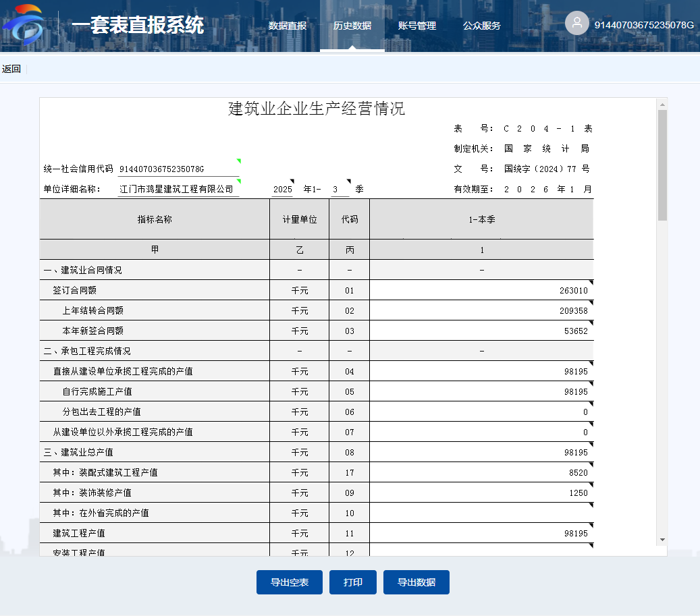Screen dimensions: 700x616
Task: Click the 打印 button
Action: click(352, 582)
